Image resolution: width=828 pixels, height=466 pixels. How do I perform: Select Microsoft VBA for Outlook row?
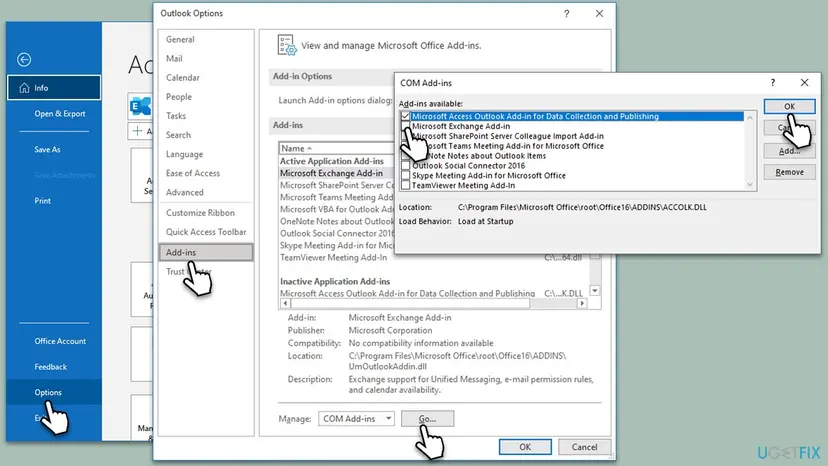(x=336, y=209)
